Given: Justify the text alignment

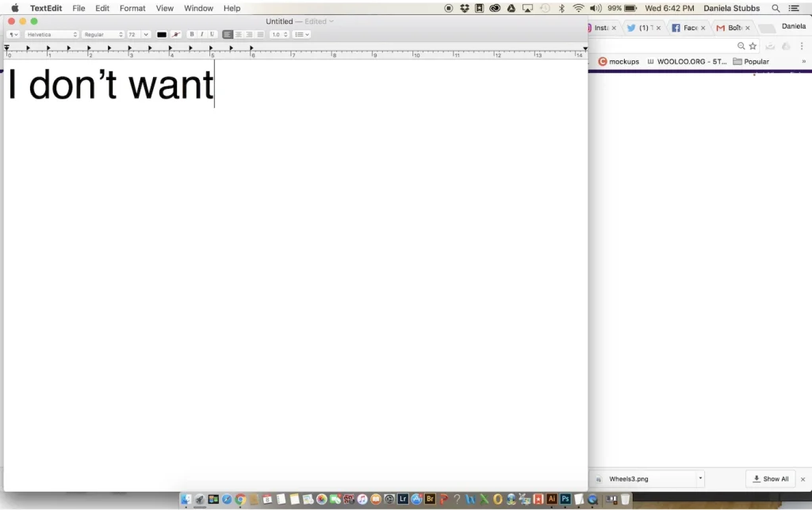Looking at the screenshot, I should [260, 35].
